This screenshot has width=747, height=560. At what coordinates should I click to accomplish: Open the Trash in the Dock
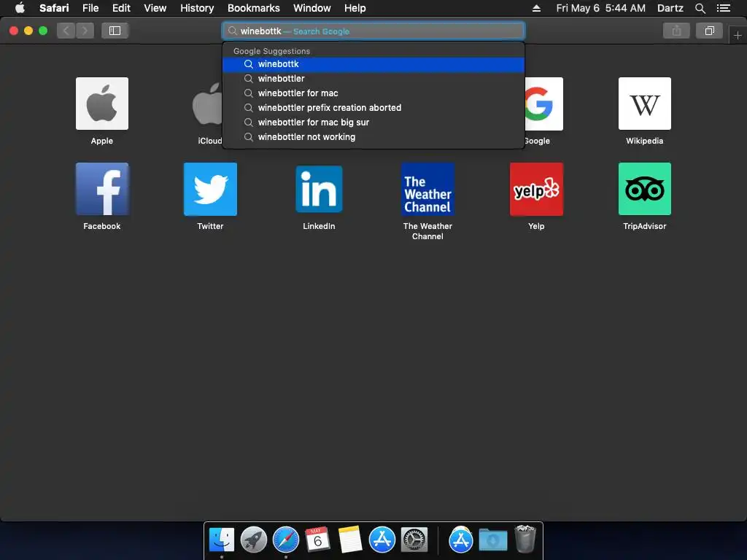pos(525,539)
